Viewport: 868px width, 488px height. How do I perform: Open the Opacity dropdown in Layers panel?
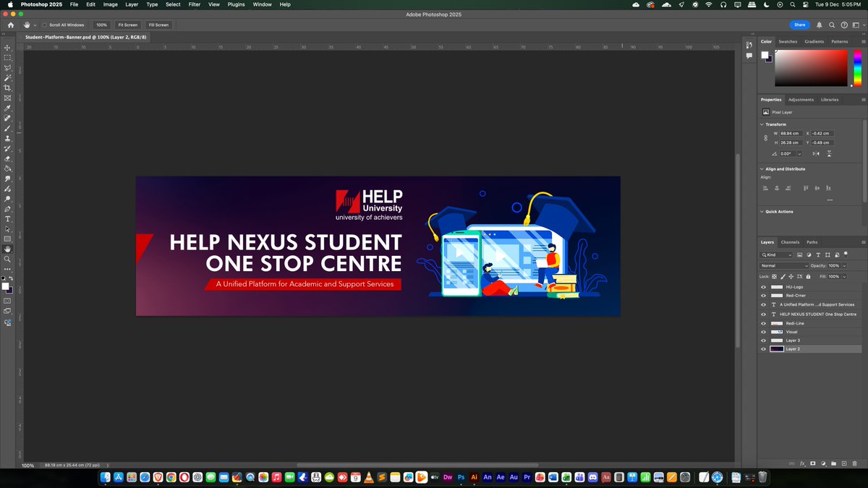pos(844,265)
